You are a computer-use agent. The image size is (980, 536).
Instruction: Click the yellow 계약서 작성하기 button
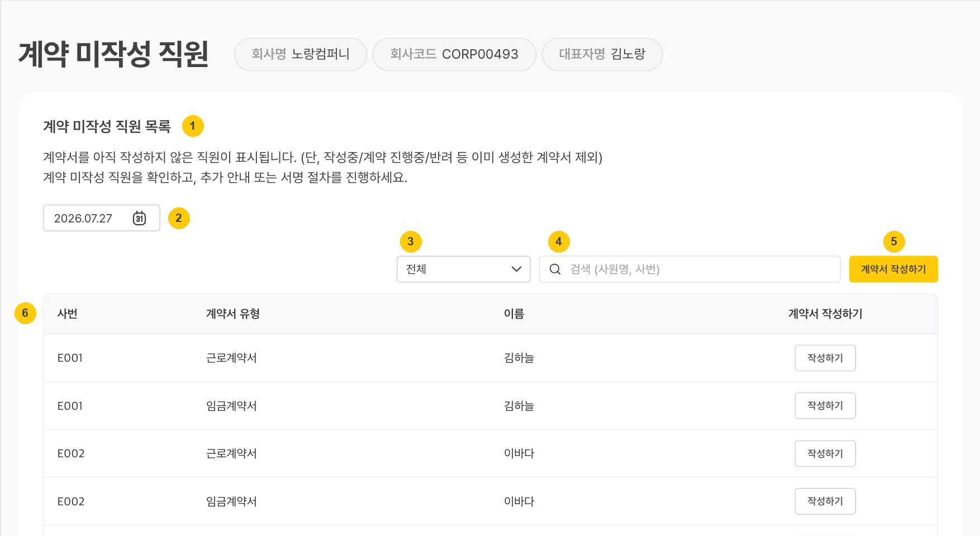[893, 269]
